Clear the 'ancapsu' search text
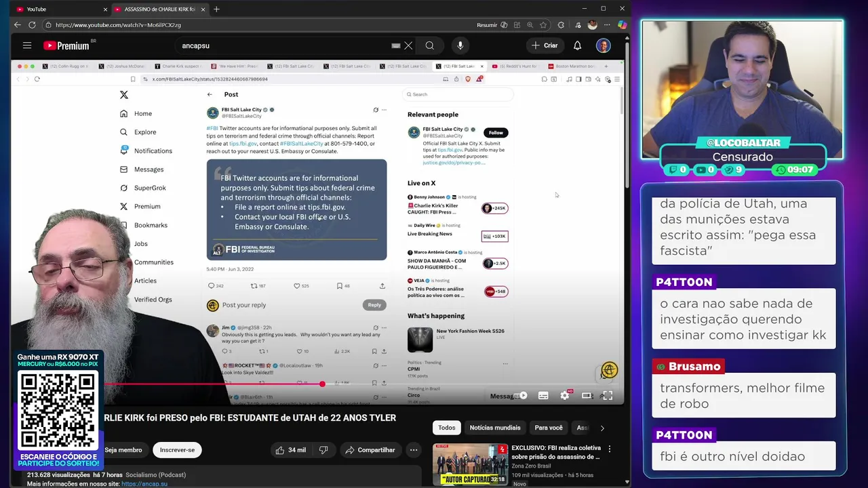This screenshot has width=868, height=488. pos(408,45)
